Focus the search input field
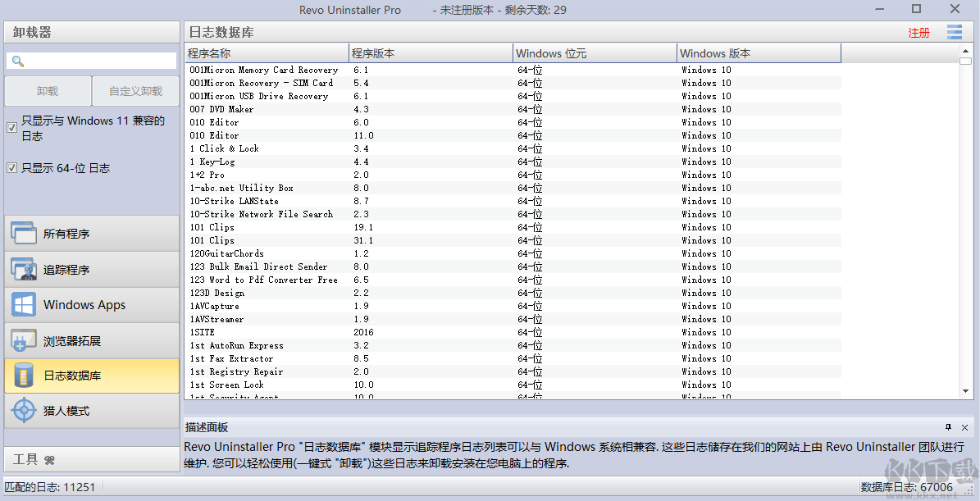The width and height of the screenshot is (980, 501). [91, 61]
